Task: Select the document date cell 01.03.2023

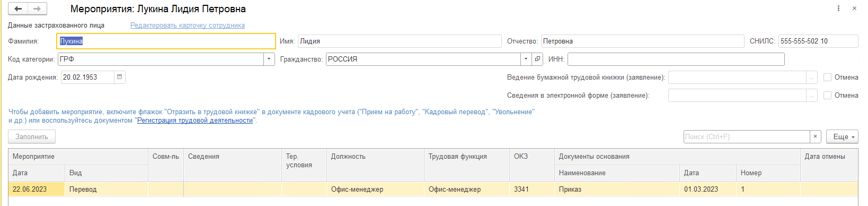Action: point(708,189)
